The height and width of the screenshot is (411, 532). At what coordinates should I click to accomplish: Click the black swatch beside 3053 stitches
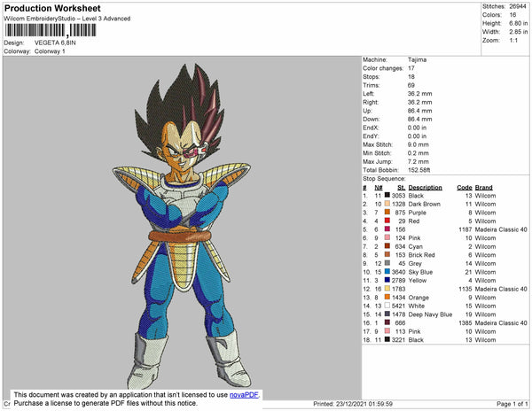387,195
